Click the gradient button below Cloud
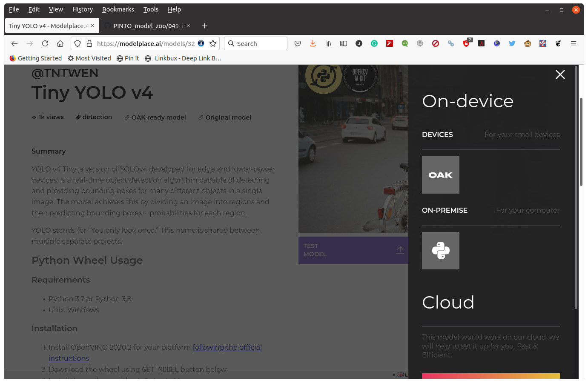Image resolution: width=588 pixels, height=383 pixels. click(491, 376)
